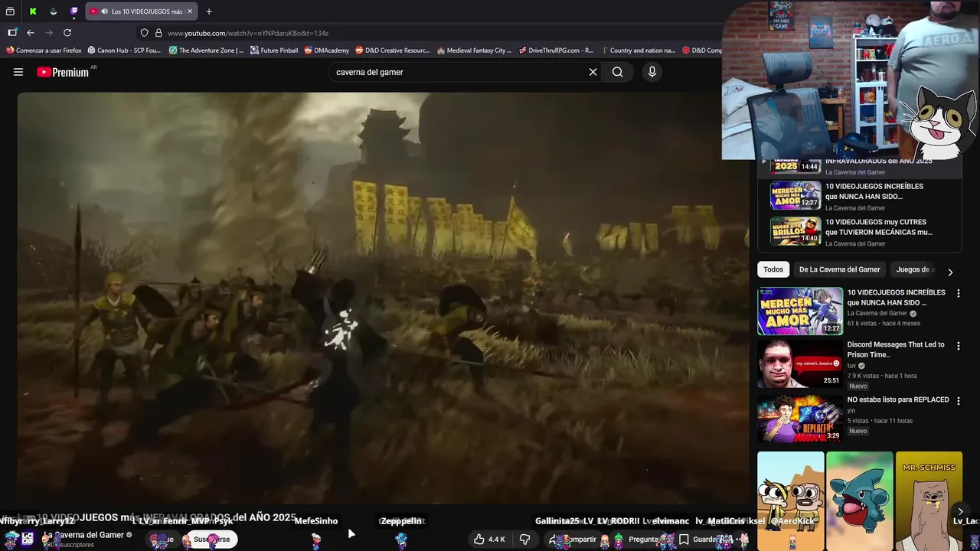980x551 pixels.
Task: Open Medieval Fantasy City bookmark
Action: [x=474, y=51]
